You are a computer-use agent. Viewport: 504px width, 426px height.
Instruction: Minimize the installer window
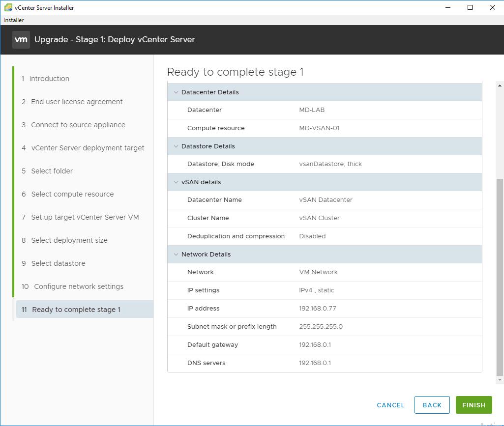pos(448,7)
